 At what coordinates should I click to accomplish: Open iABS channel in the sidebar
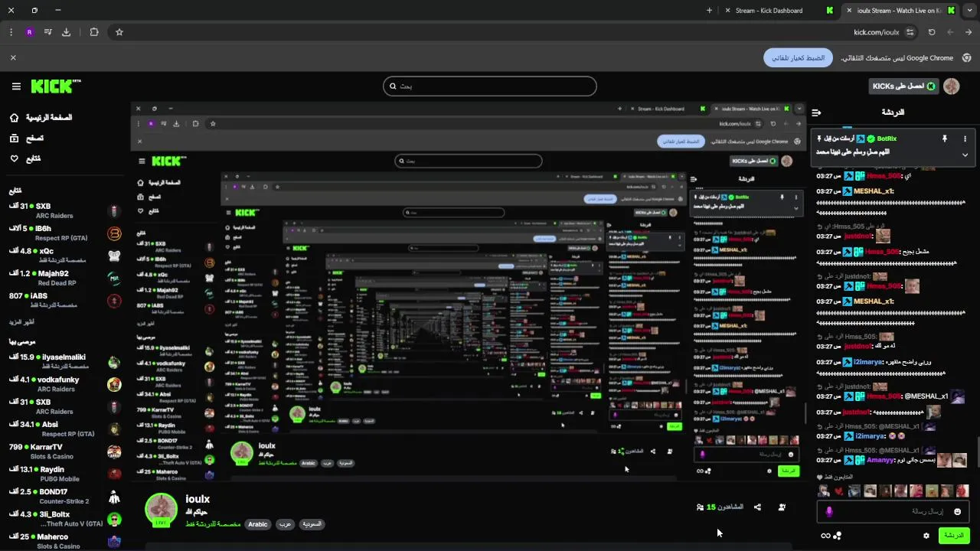click(x=65, y=301)
